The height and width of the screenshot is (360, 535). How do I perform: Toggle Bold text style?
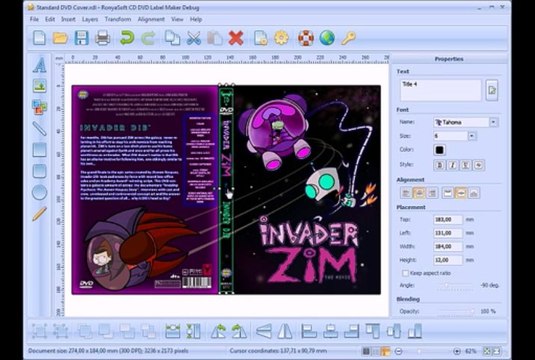(x=439, y=165)
